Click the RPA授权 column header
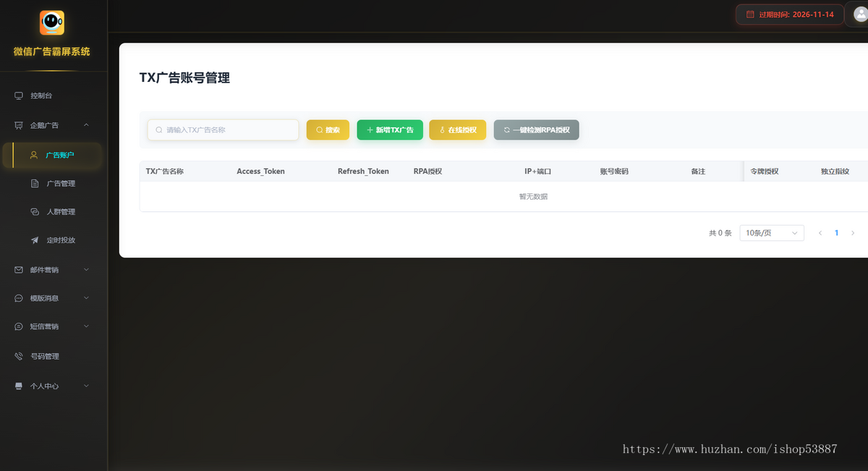Viewport: 868px width, 471px height. coord(427,171)
